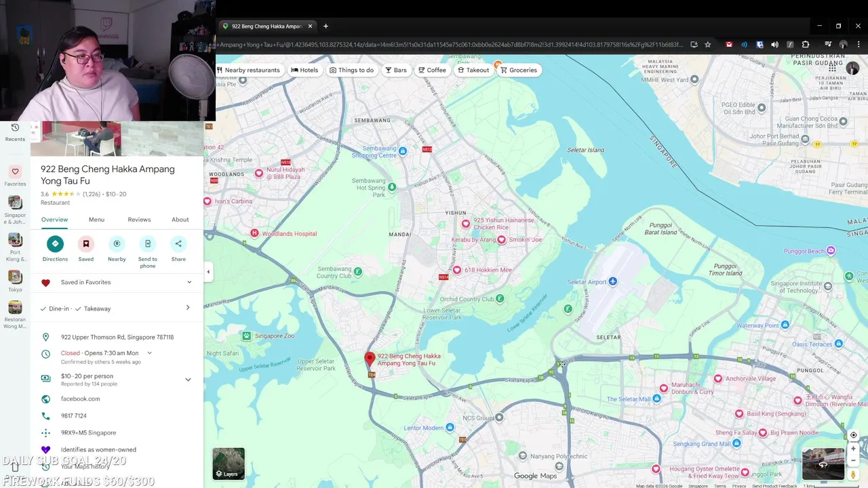Bookmark this page star icon
Screen dimensions: 868x488
[708, 45]
